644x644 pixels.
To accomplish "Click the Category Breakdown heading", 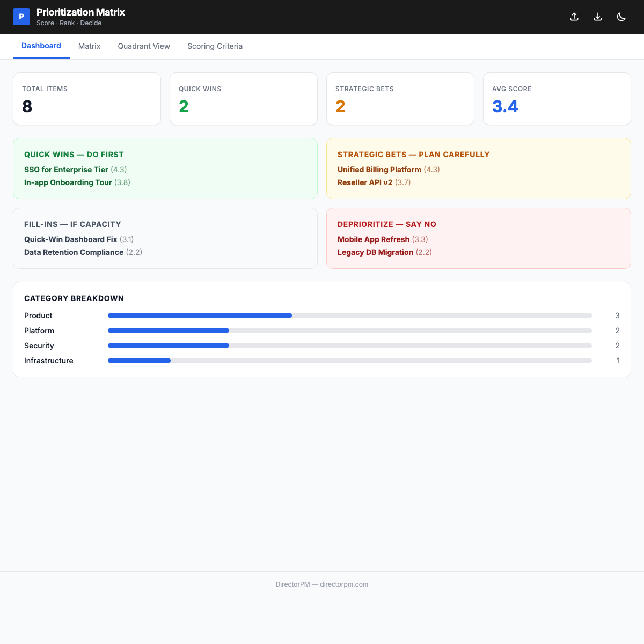I will [x=74, y=298].
